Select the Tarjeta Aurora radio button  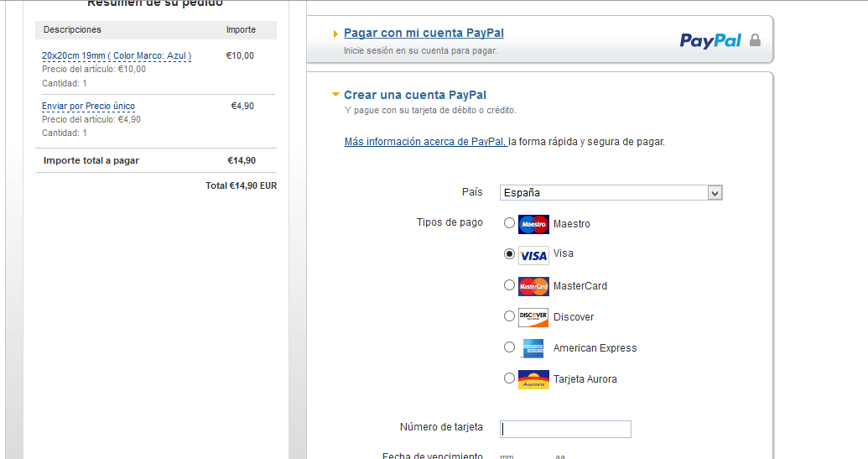[509, 378]
